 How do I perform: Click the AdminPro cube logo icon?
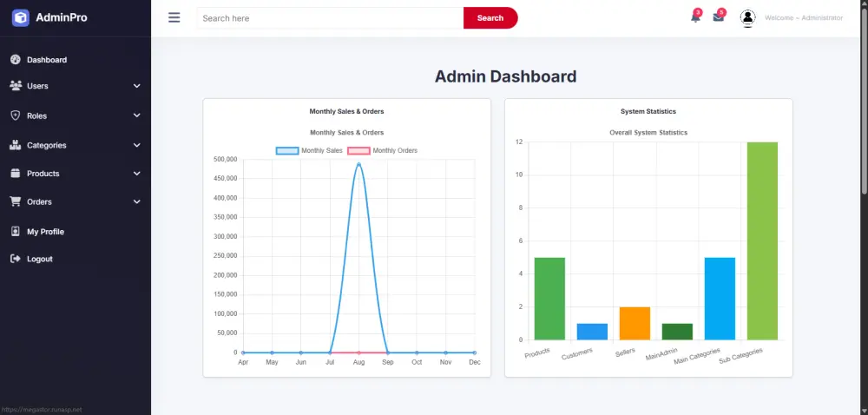(x=21, y=17)
